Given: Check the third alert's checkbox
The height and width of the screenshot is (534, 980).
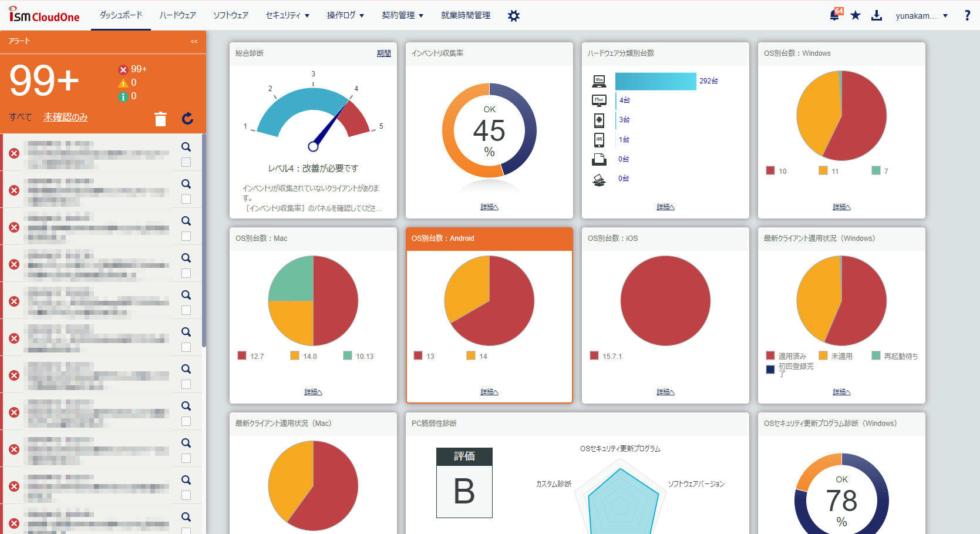Looking at the screenshot, I should (186, 236).
